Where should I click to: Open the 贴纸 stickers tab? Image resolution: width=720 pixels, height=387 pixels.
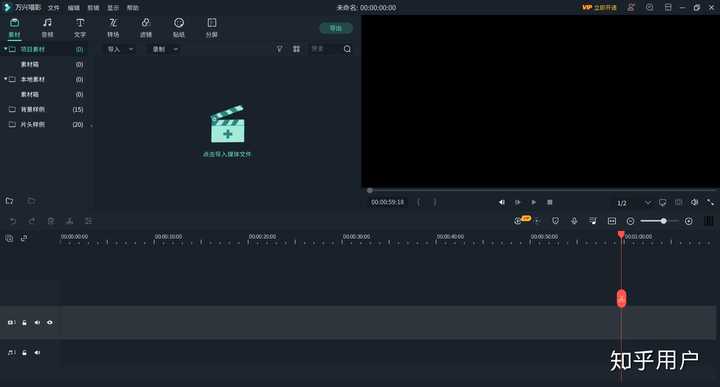179,28
